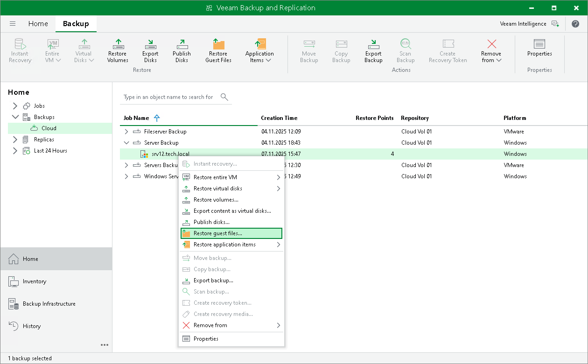The width and height of the screenshot is (588, 364).
Task: Open Application Items ribbon dropdown
Action: 259,50
